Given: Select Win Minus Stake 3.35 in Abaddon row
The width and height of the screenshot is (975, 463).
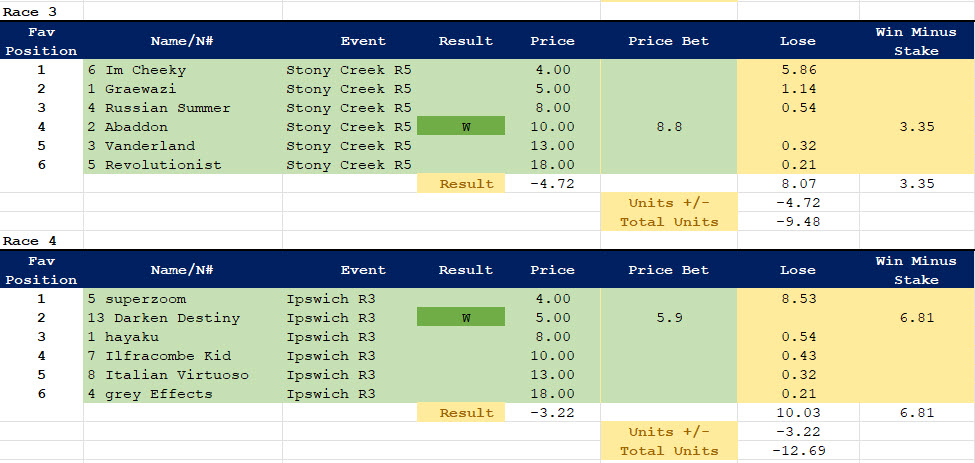Looking at the screenshot, I should 915,127.
